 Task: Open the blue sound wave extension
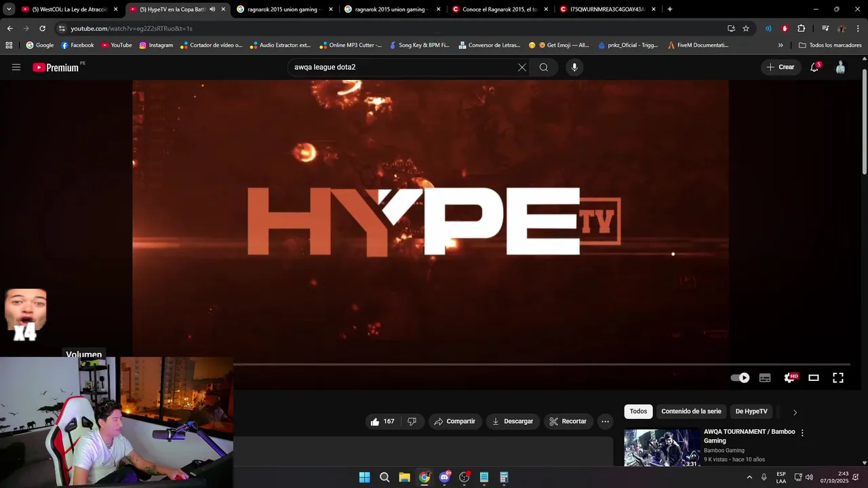point(768,28)
